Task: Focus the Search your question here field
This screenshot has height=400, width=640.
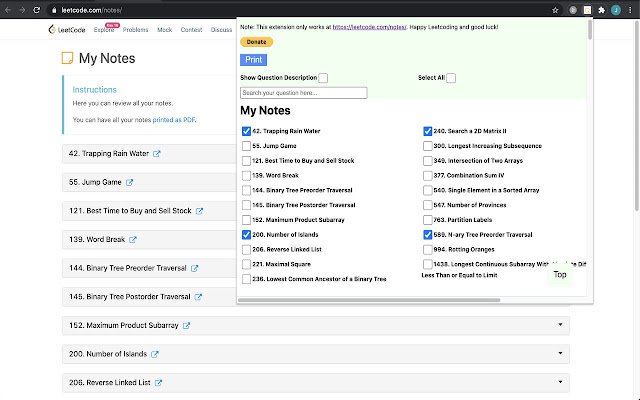Action: tap(304, 93)
